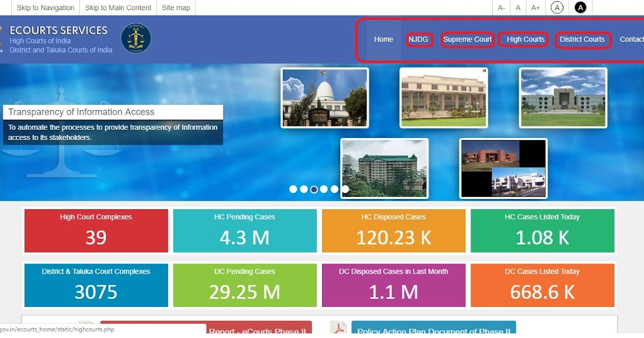Screen dimensions: 644x338
Task: Open the court photo with wide green lawn
Action: (x=563, y=98)
